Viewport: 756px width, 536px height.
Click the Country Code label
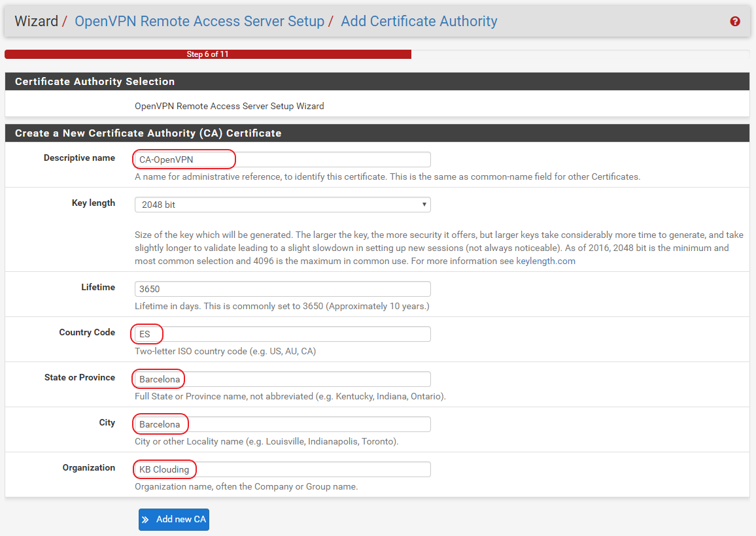coord(87,332)
